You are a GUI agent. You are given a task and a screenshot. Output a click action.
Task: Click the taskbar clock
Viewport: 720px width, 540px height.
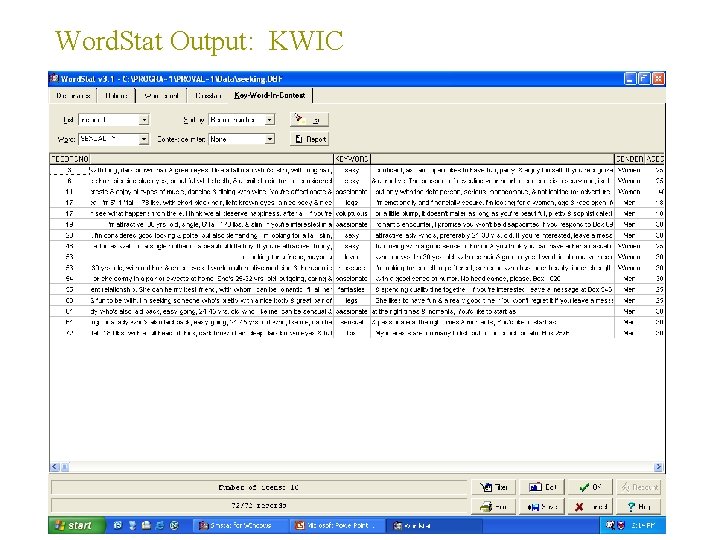point(643,525)
